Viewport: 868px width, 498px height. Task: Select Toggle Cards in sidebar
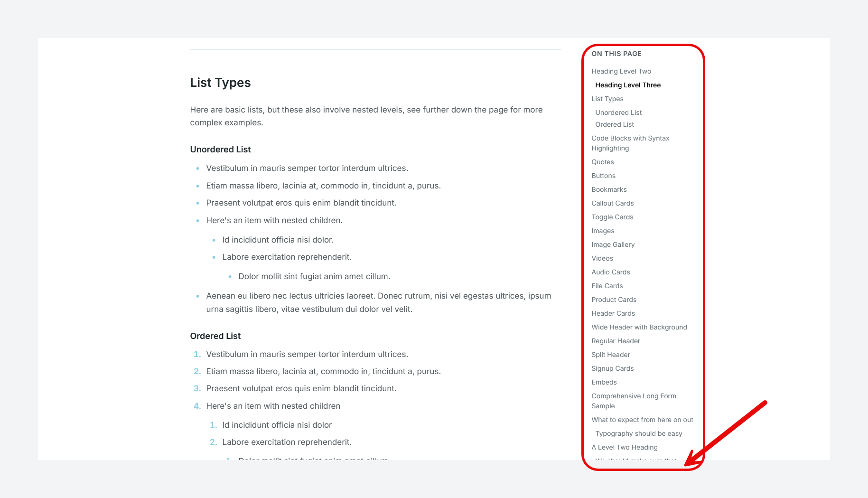click(x=612, y=217)
